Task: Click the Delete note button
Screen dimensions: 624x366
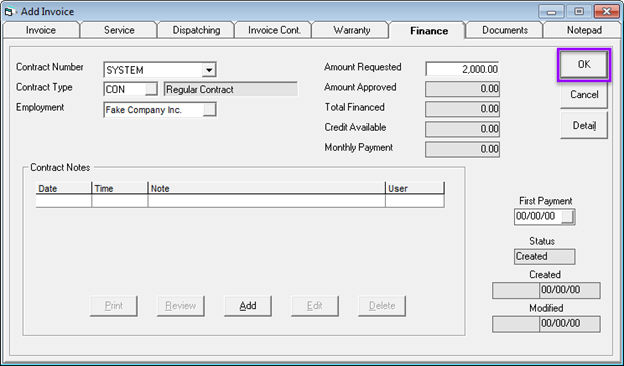Action: tap(382, 306)
